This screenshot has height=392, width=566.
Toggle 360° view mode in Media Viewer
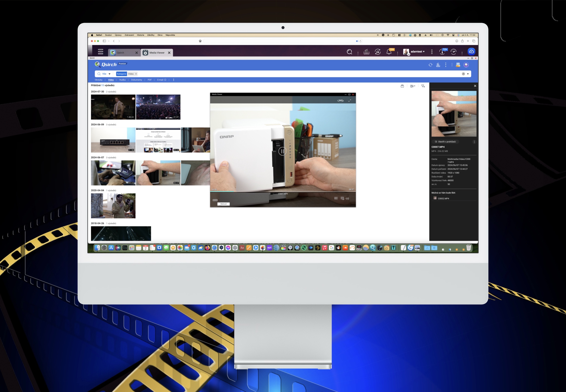click(340, 100)
